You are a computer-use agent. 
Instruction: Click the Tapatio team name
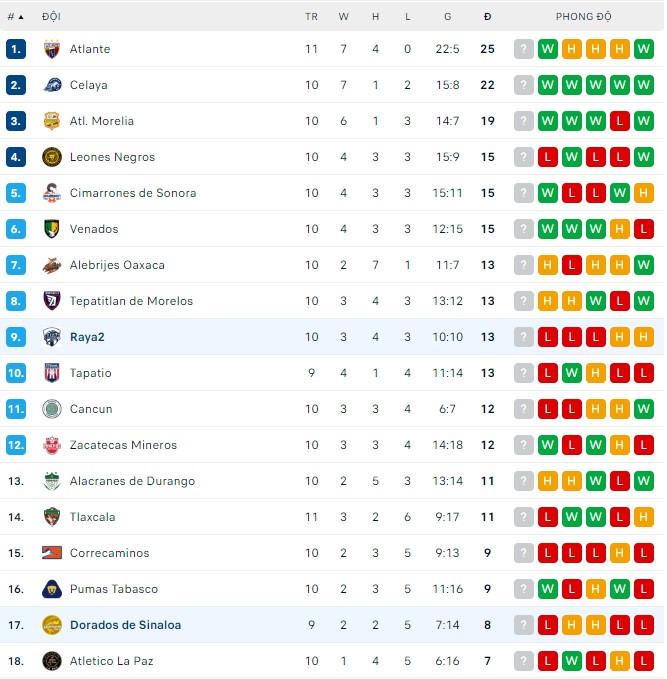(x=91, y=373)
